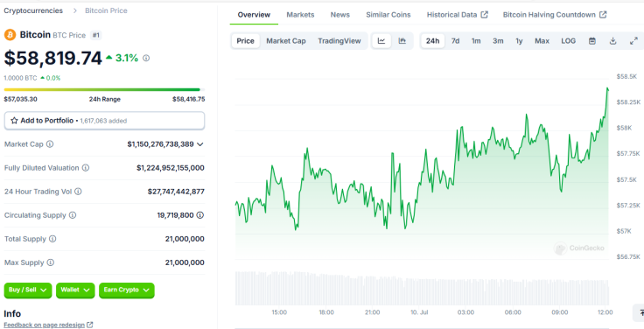Open the Overview tab
Screen dimensions: 644x329
coord(254,15)
